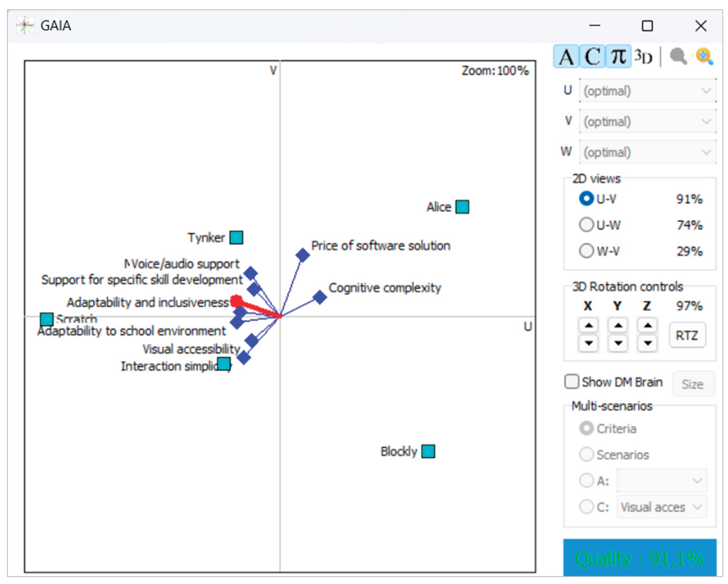Click the Tynker action square
Image resolution: width=728 pixels, height=584 pixels.
(236, 237)
